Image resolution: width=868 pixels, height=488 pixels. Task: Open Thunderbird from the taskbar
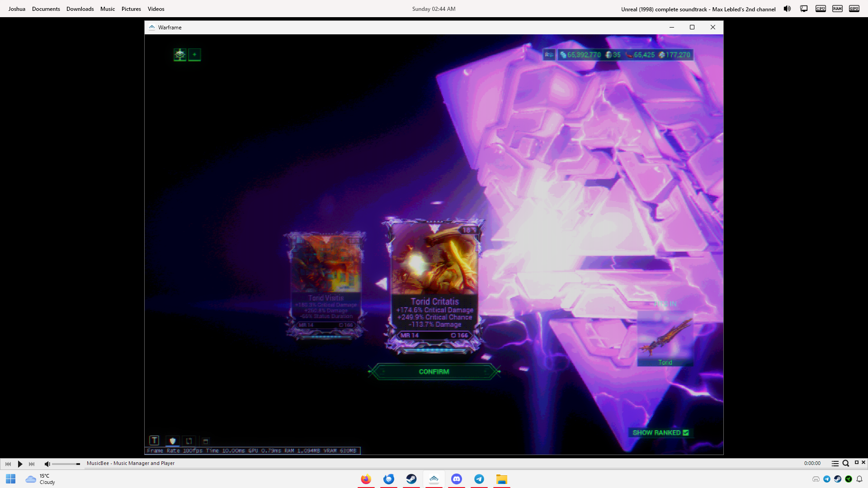(389, 479)
